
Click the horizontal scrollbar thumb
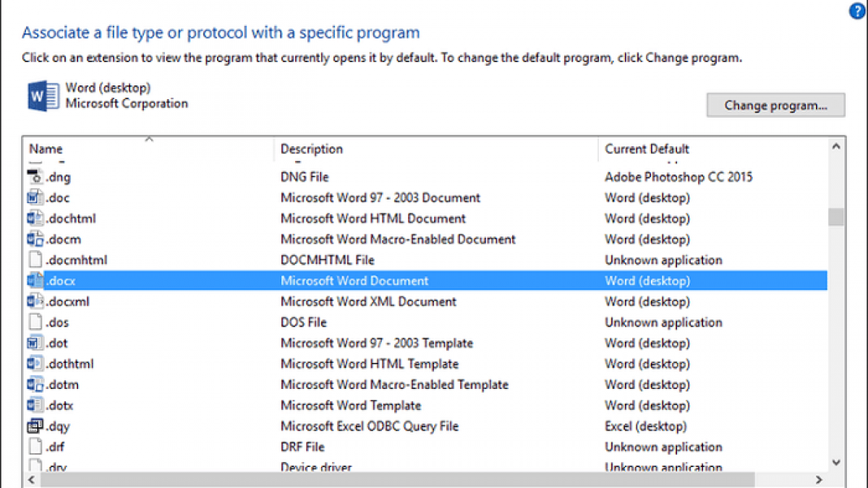click(x=397, y=479)
